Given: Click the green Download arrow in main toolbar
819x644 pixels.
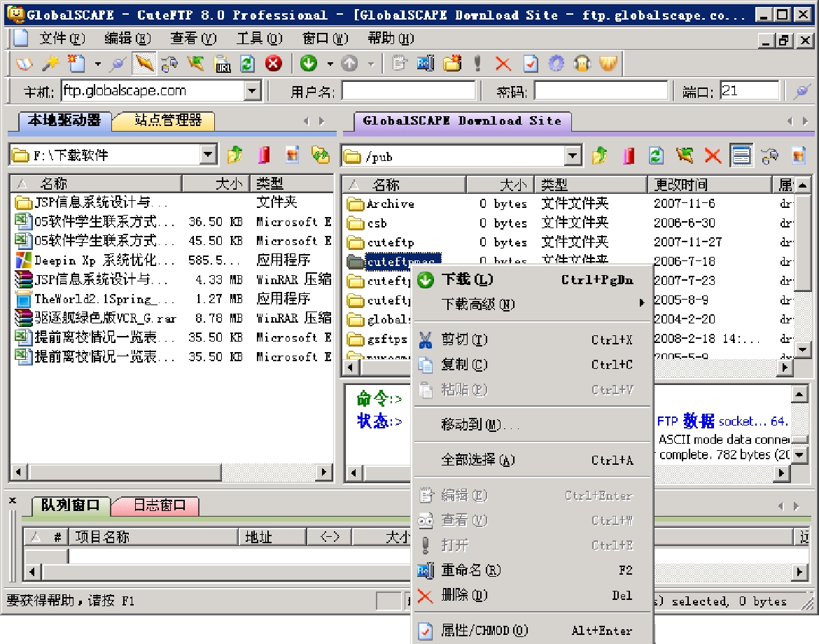Looking at the screenshot, I should tap(309, 64).
